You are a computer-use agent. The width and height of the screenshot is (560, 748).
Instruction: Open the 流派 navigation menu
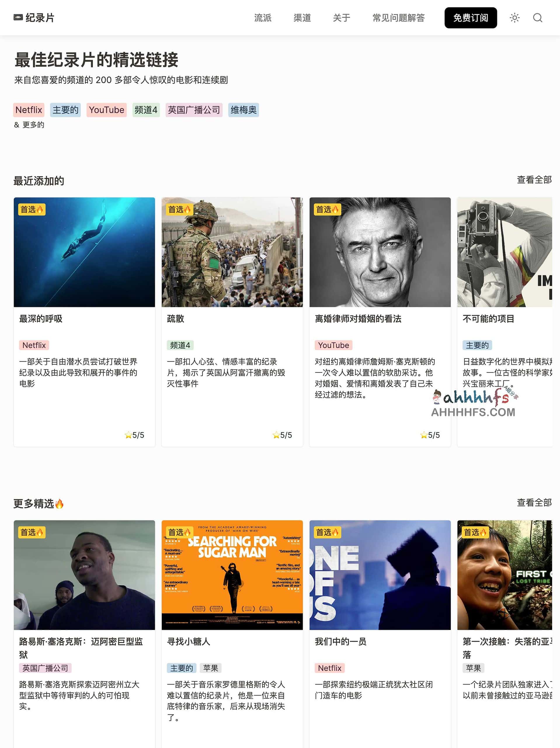click(x=262, y=18)
